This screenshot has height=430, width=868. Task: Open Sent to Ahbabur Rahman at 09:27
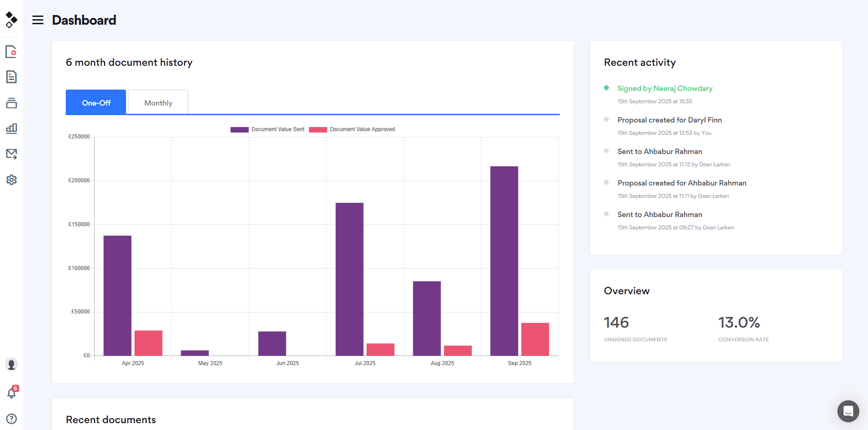point(660,215)
